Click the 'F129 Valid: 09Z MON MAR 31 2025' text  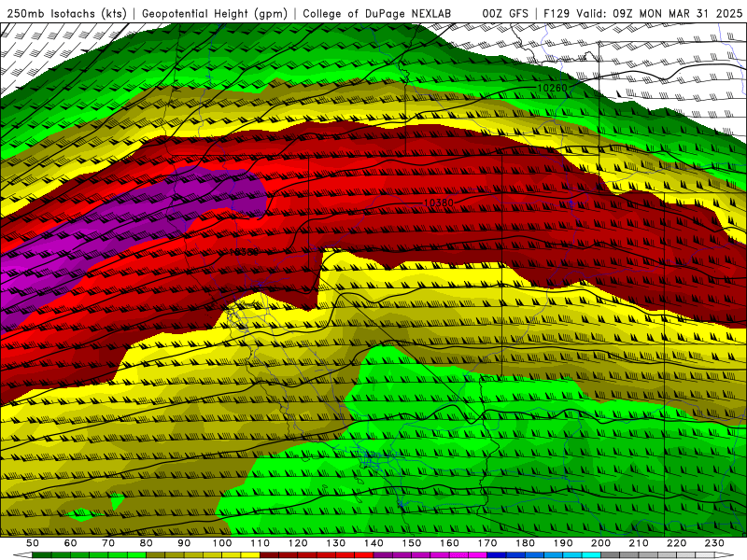[x=642, y=13]
